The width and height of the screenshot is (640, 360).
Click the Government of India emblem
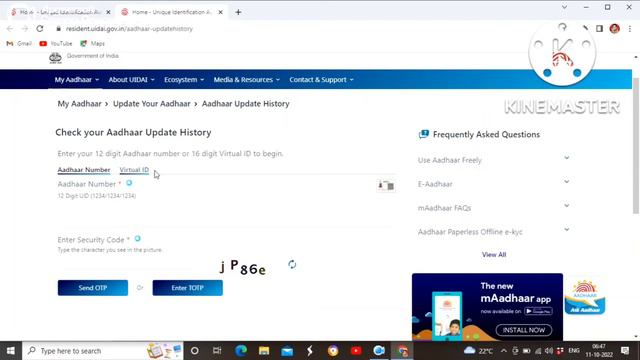click(55, 58)
